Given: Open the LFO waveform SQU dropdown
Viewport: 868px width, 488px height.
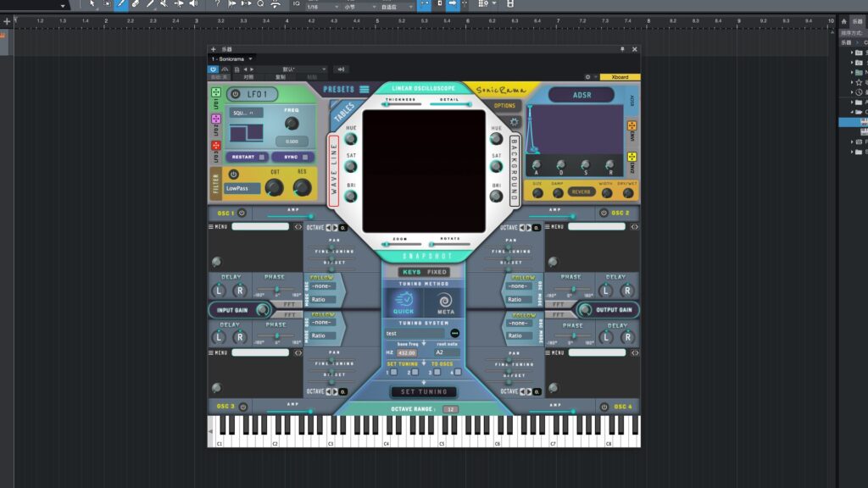Looking at the screenshot, I should [247, 113].
